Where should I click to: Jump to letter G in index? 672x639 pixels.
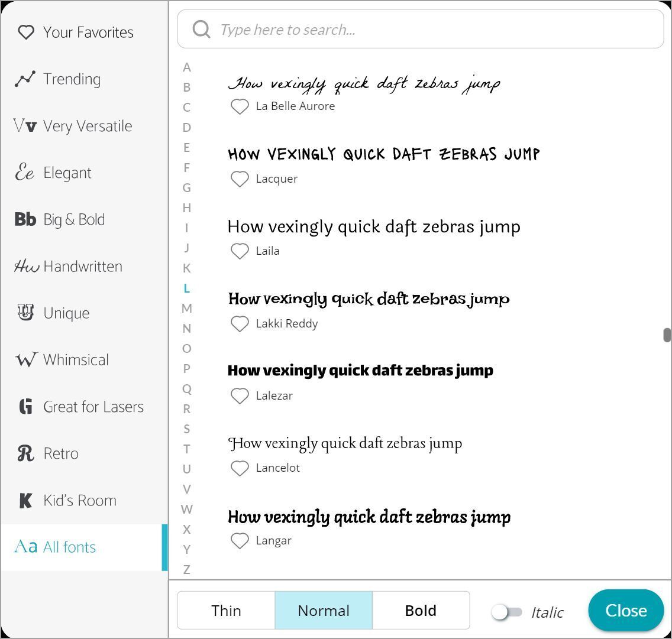pos(186,187)
